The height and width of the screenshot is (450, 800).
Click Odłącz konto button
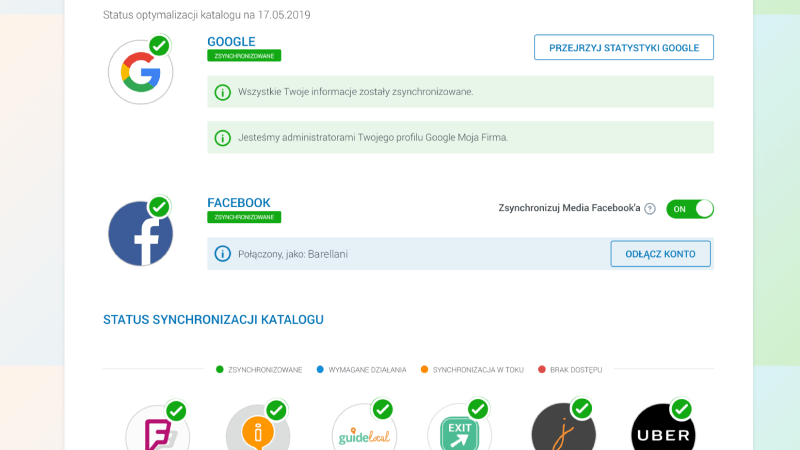click(660, 254)
